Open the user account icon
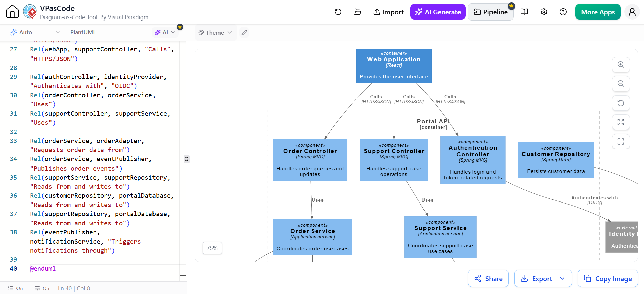The image size is (644, 294). click(632, 12)
